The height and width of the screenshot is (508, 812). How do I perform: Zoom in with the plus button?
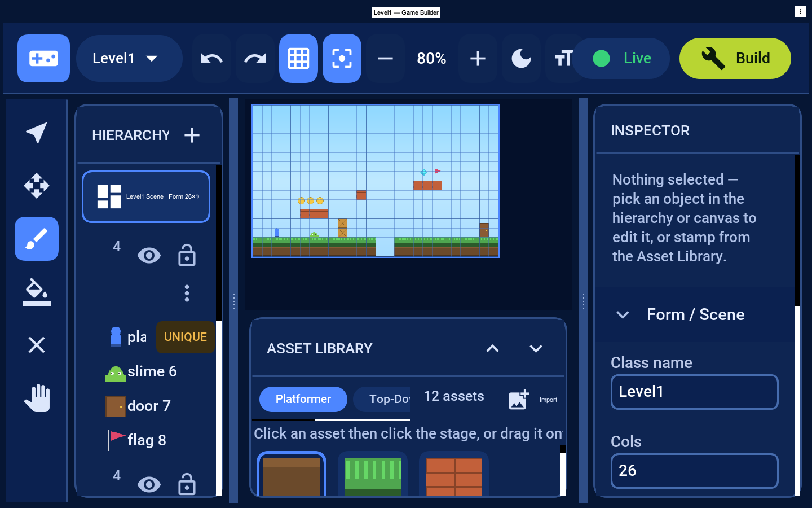click(478, 58)
